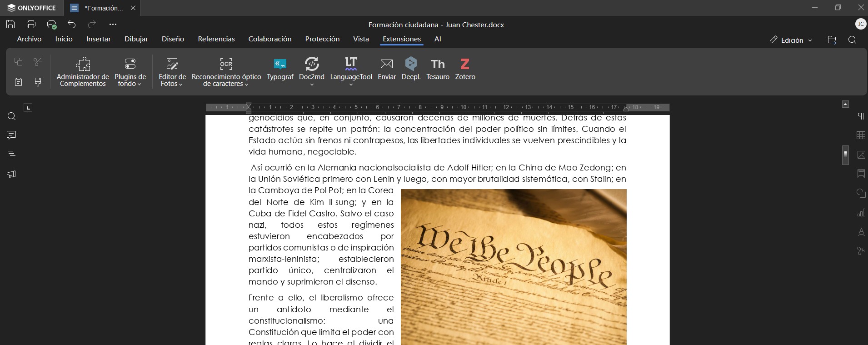The height and width of the screenshot is (345, 868).
Task: Toggle the Plugins de fondo switch menu
Action: point(130,70)
